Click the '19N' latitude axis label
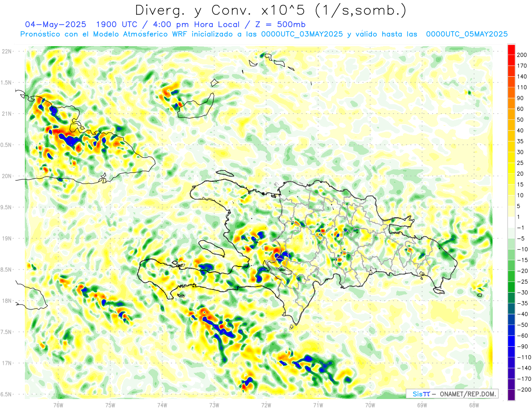This screenshot has height=411, width=532. [7, 238]
